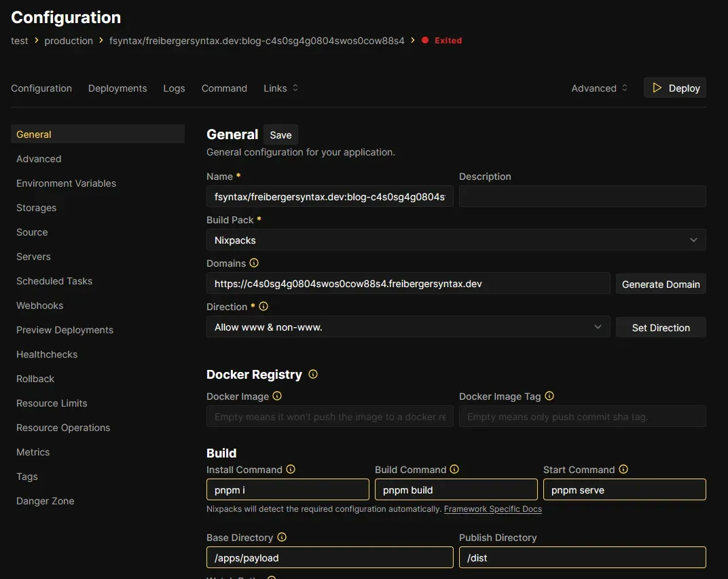Switch to the Deployments tab
This screenshot has height=579, width=728.
point(117,88)
